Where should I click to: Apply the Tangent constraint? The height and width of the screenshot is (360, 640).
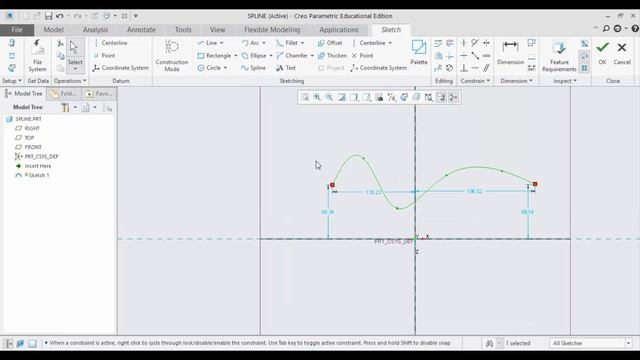475,43
